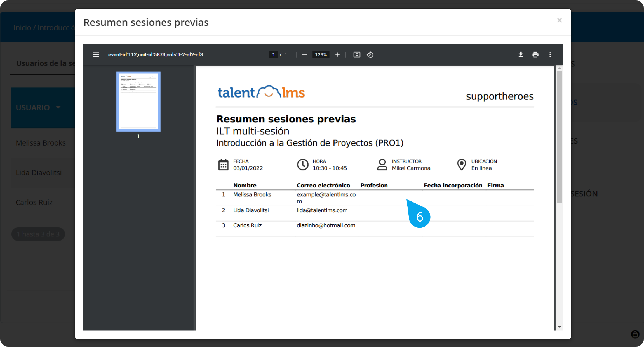Click Melissa Brooks name in PDF table
Screen dimensions: 644x347
tap(252, 194)
